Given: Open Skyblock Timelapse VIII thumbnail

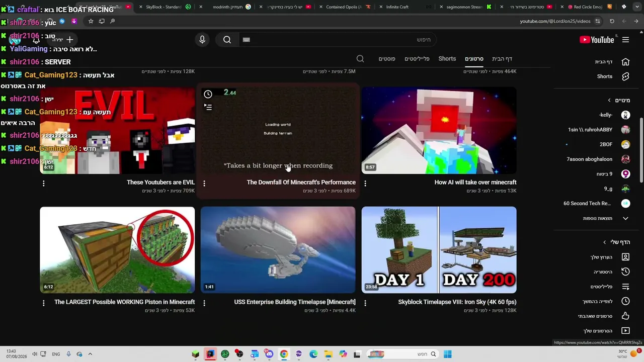Looking at the screenshot, I should pos(439,250).
